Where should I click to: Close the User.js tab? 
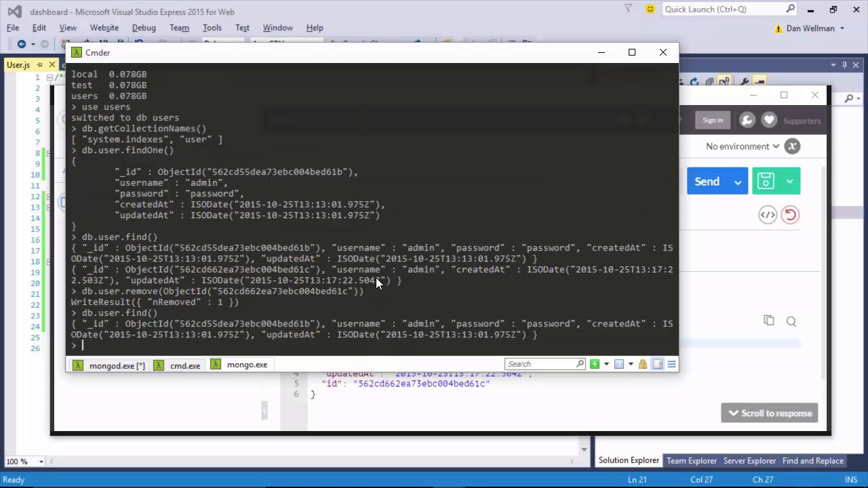[52, 65]
